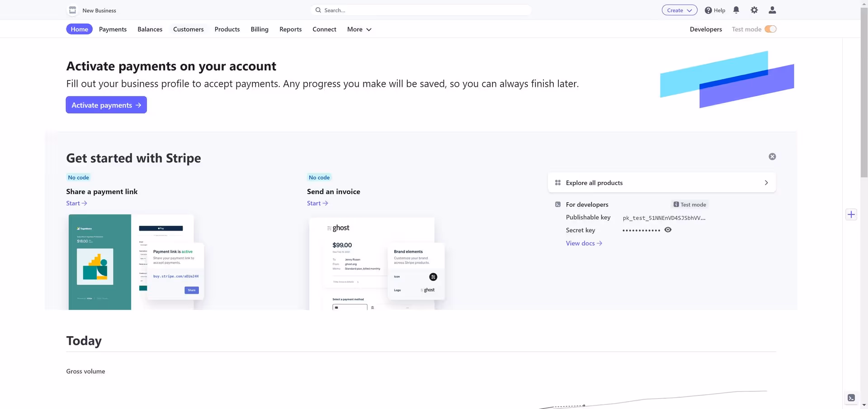Open the Developers link
868x409 pixels.
[x=706, y=29]
